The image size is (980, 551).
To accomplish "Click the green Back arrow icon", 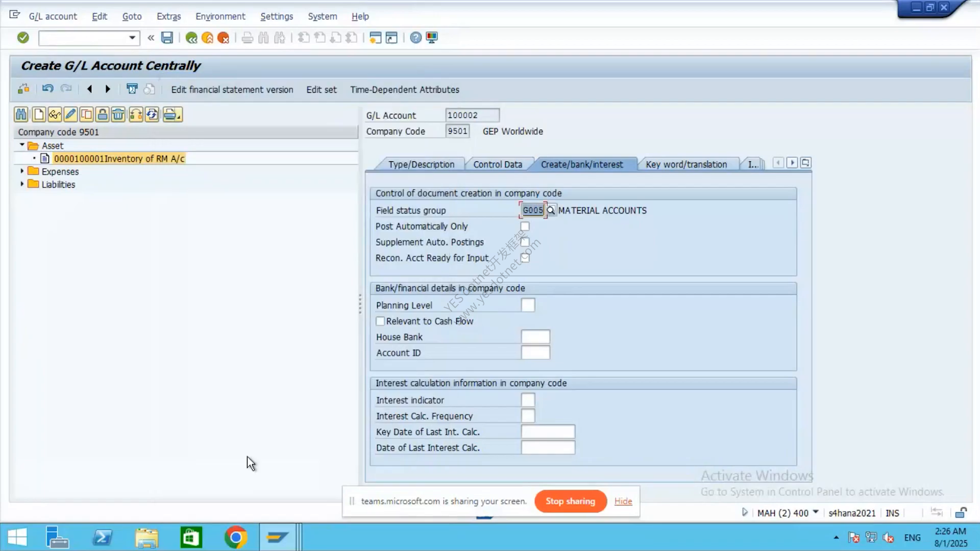I will [191, 38].
